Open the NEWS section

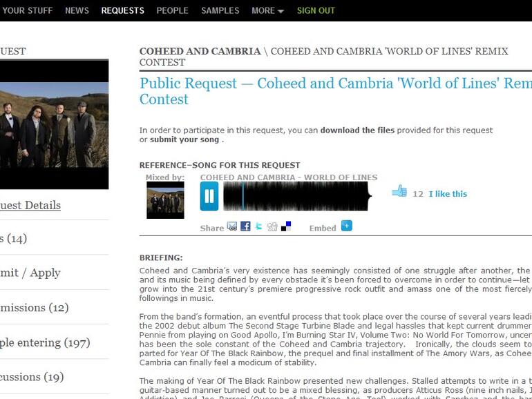click(x=77, y=10)
